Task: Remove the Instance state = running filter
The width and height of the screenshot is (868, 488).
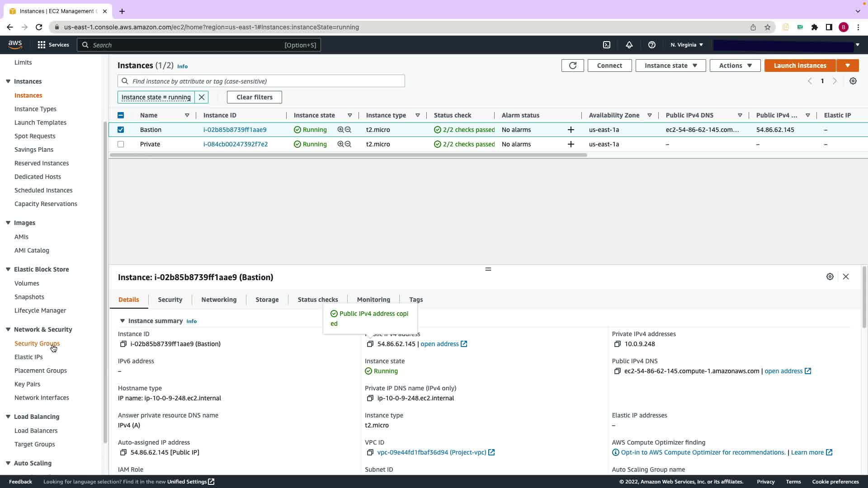Action: [x=202, y=97]
